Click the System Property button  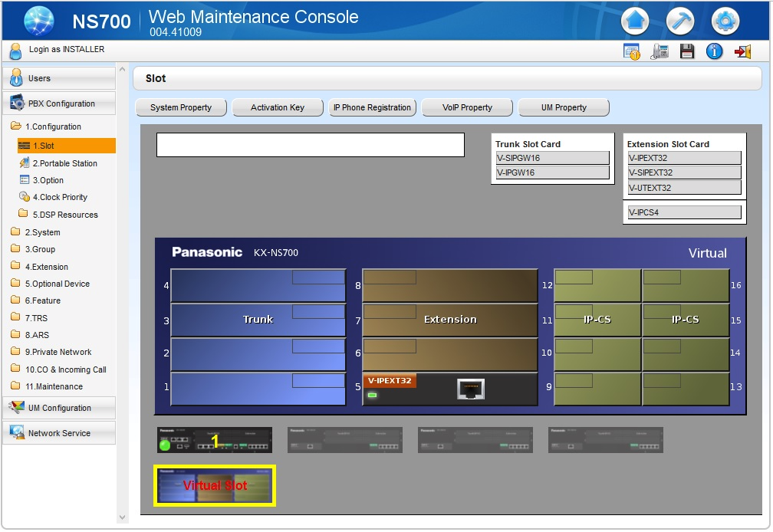[x=181, y=107]
